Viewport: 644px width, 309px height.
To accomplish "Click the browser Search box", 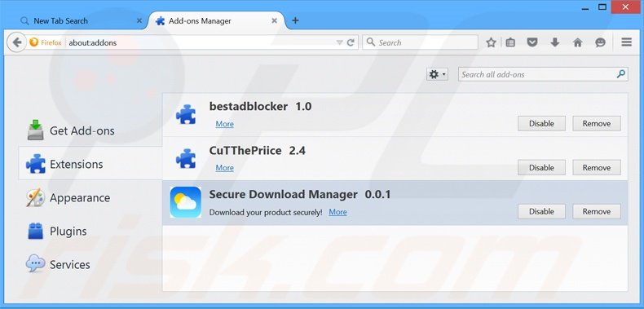I will click(420, 42).
